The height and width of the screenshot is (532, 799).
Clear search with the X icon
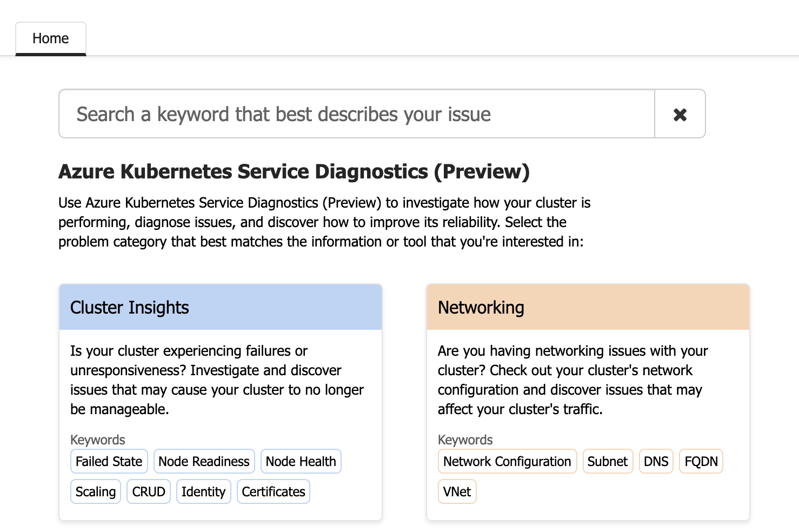680,114
